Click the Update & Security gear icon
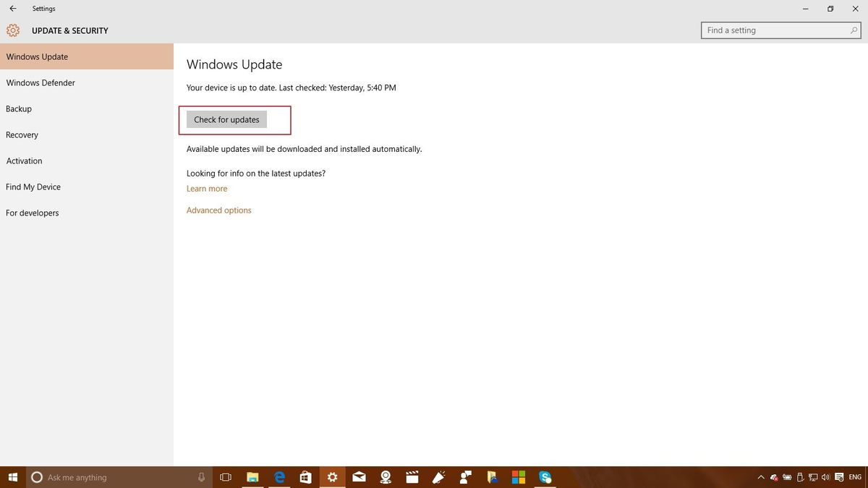868x488 pixels. 12,30
